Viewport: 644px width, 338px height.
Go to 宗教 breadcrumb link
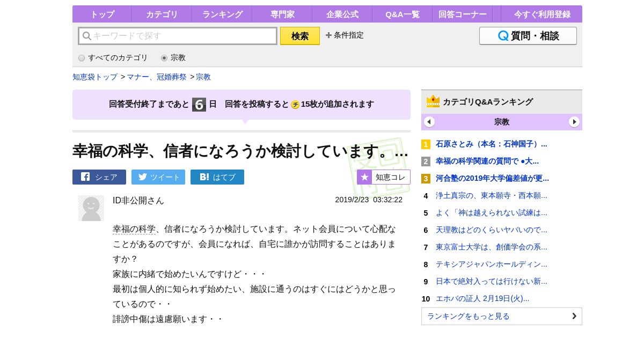point(203,77)
